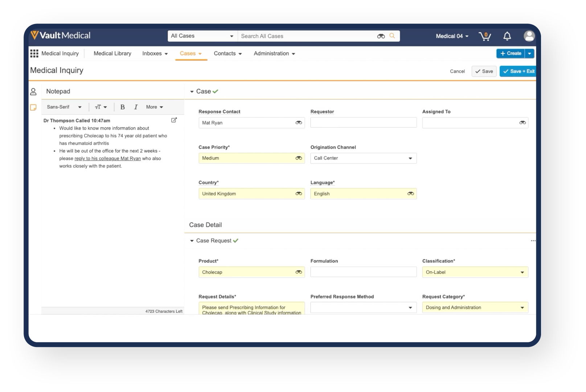
Task: Open the text size dropdown
Action: (101, 107)
